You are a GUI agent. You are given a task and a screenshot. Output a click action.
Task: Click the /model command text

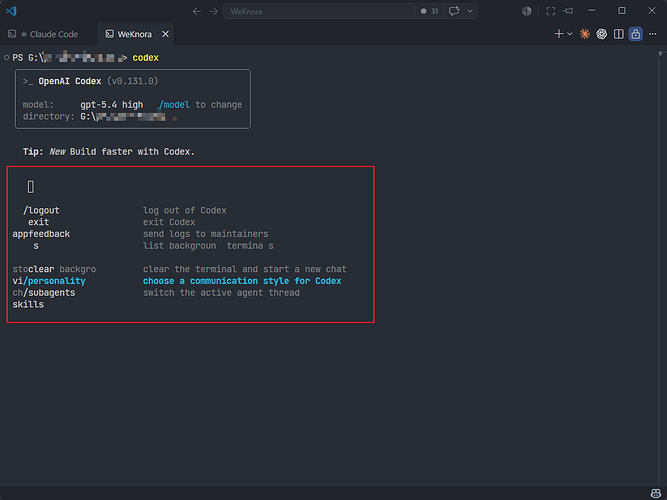[174, 105]
